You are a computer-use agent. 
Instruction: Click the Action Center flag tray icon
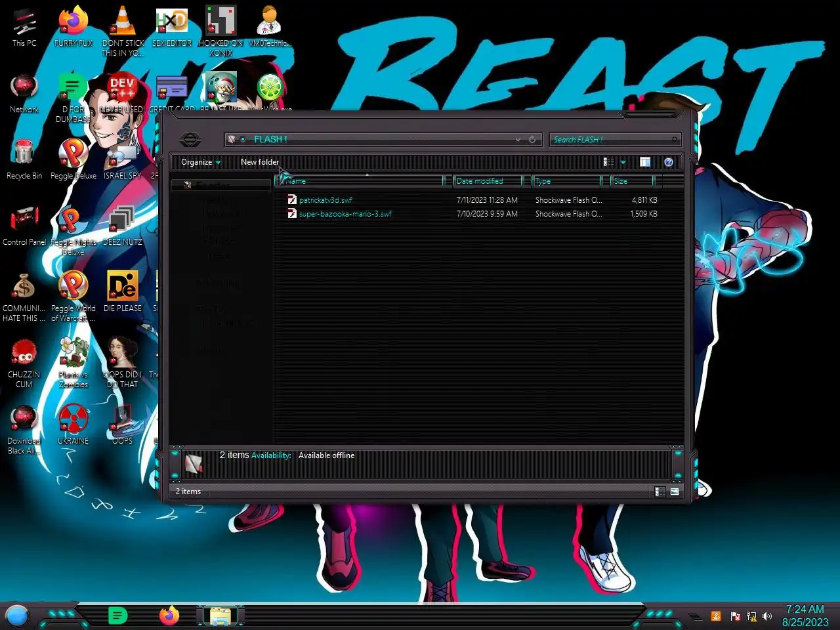pos(735,616)
